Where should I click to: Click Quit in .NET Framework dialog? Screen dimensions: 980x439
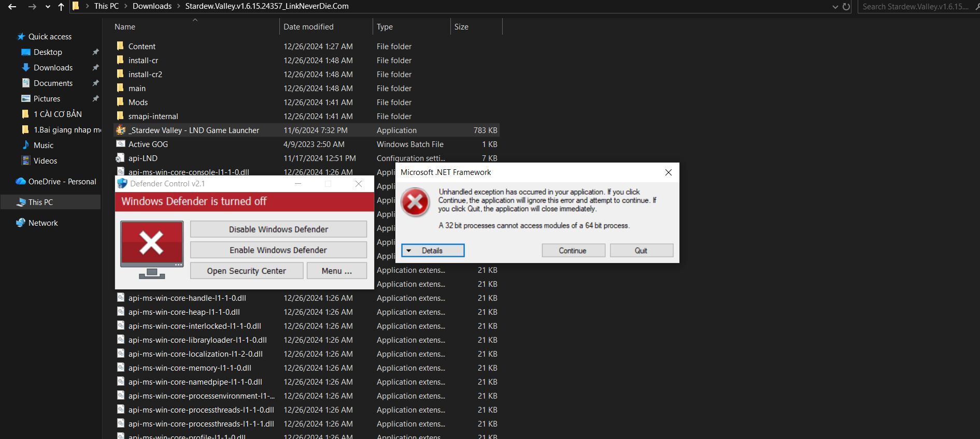point(642,251)
